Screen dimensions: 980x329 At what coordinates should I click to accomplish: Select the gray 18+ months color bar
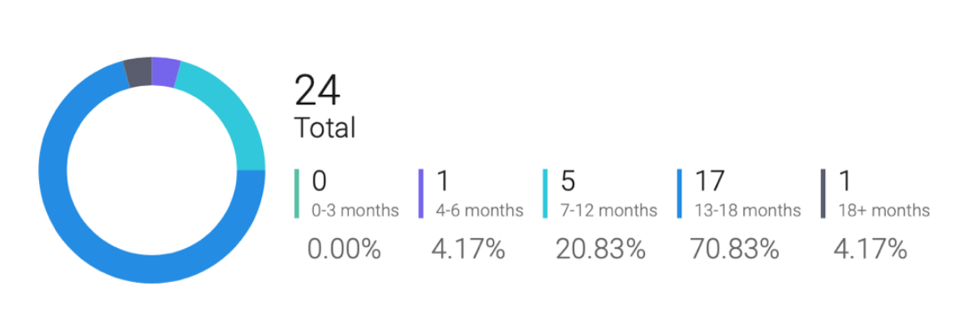click(x=823, y=194)
